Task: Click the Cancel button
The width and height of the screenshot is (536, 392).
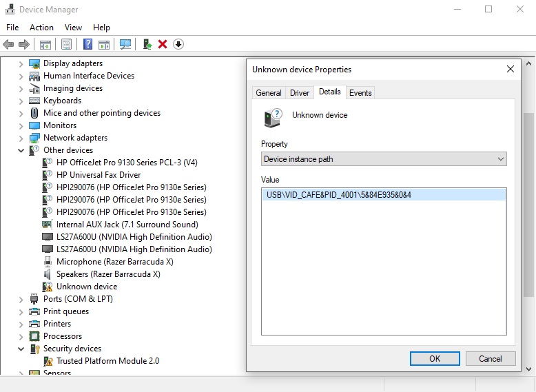Action: (491, 359)
